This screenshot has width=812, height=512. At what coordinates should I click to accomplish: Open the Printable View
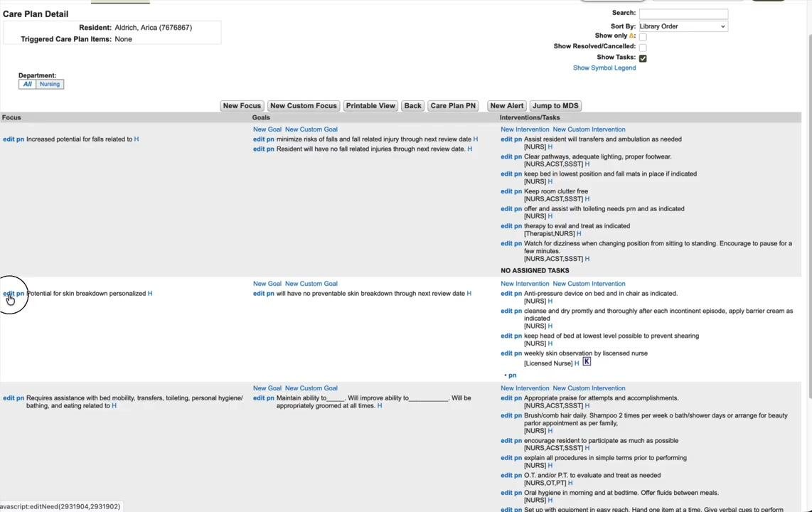coord(370,106)
